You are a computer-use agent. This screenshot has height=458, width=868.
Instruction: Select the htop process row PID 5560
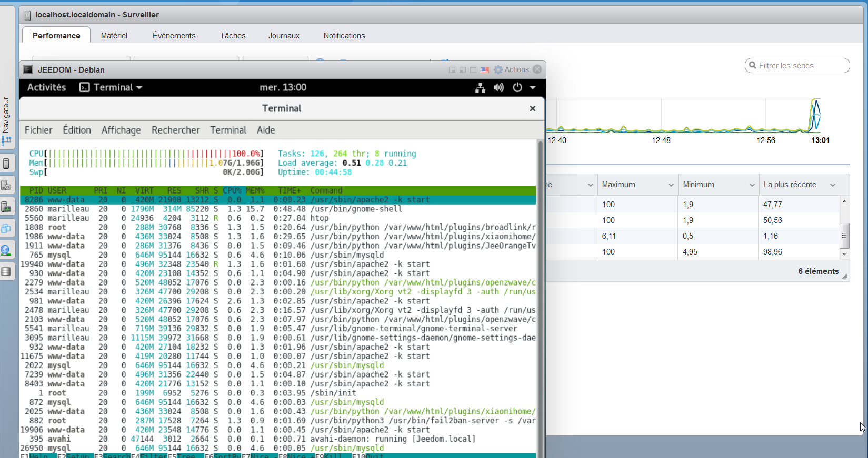pos(278,218)
